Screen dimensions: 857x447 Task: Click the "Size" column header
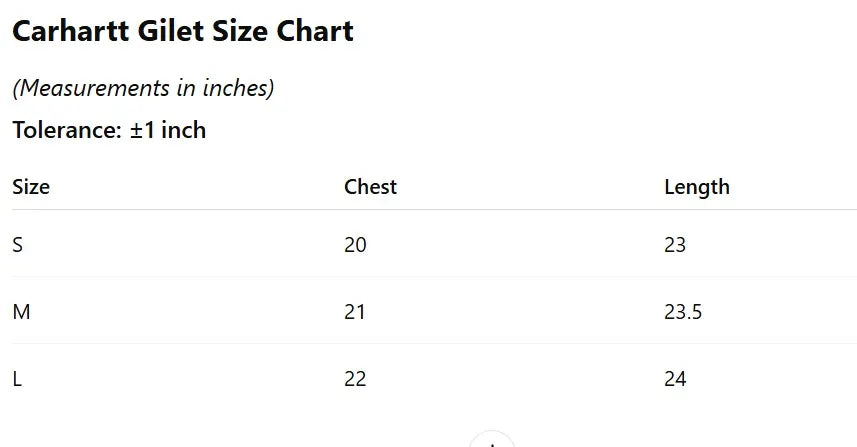click(31, 187)
